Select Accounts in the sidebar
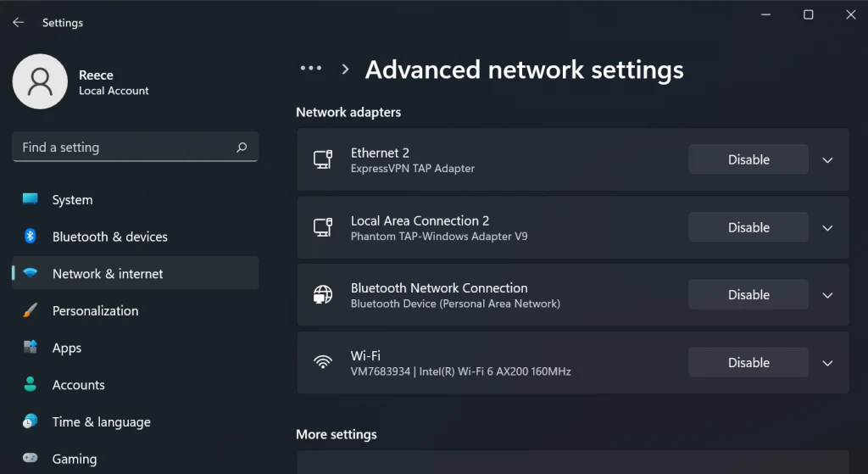This screenshot has width=868, height=474. 78,385
